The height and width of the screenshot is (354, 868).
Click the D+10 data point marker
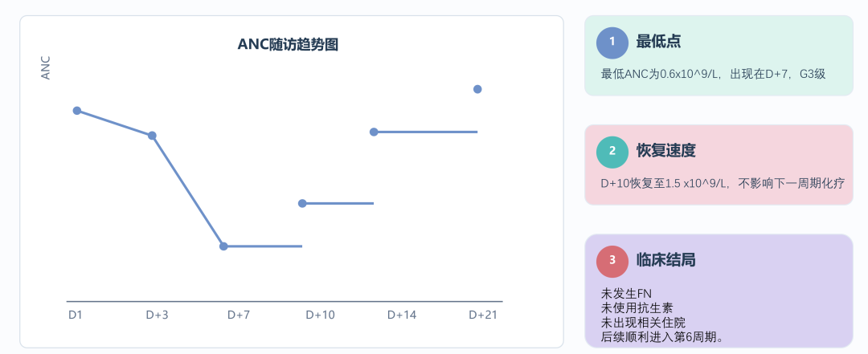[302, 204]
